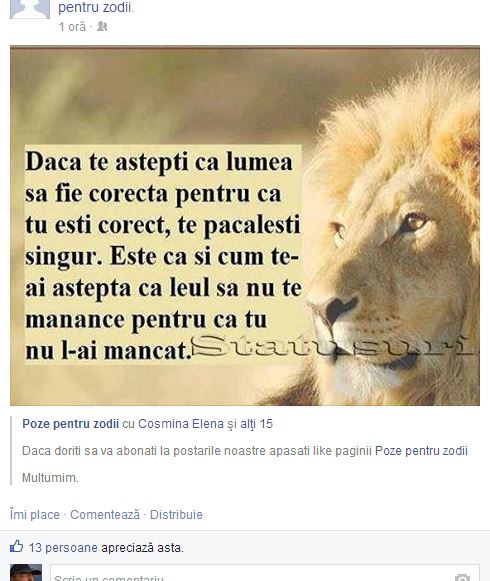Screen dimensions: 490x581
Task: Visit Cosmina Elena's profile
Action: pyautogui.click(x=181, y=424)
